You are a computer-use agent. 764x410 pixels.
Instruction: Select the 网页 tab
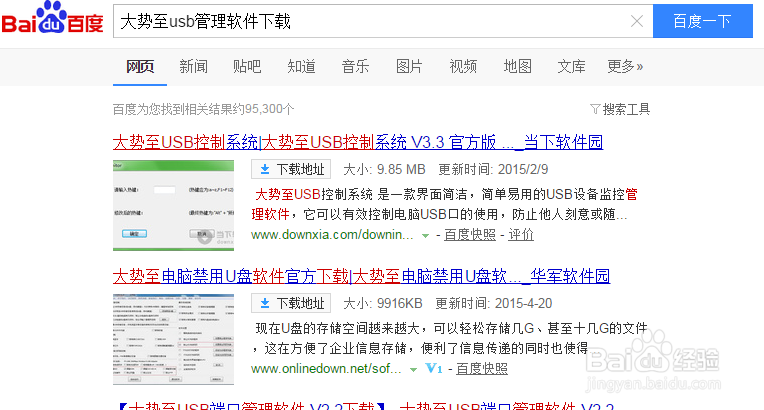point(140,66)
